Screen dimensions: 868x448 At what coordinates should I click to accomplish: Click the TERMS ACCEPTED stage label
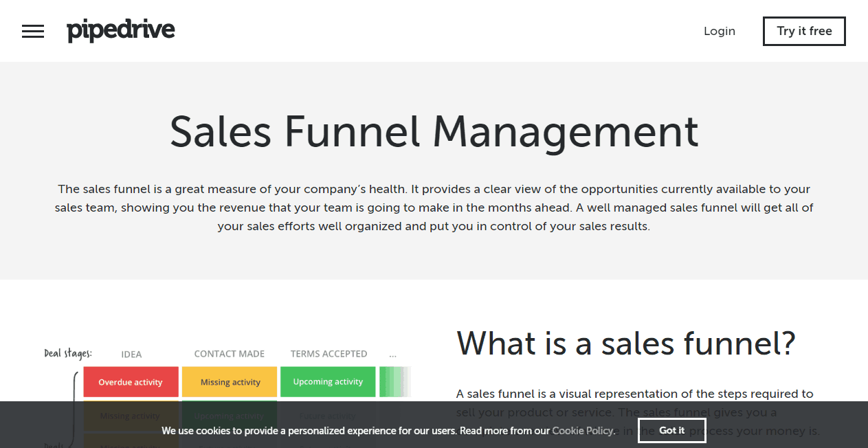[329, 354]
